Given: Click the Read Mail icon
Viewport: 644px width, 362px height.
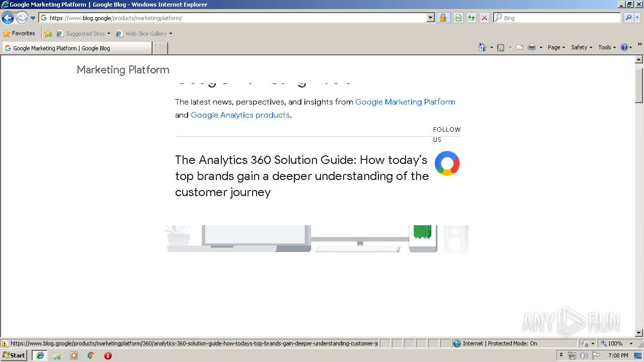Looking at the screenshot, I should click(520, 47).
